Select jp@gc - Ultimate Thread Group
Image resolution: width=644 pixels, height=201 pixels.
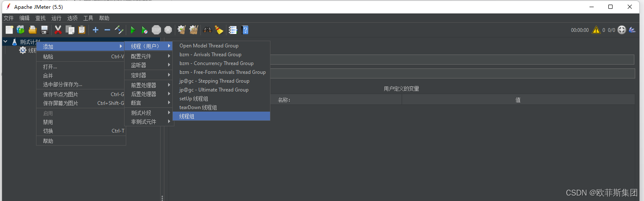point(221,90)
